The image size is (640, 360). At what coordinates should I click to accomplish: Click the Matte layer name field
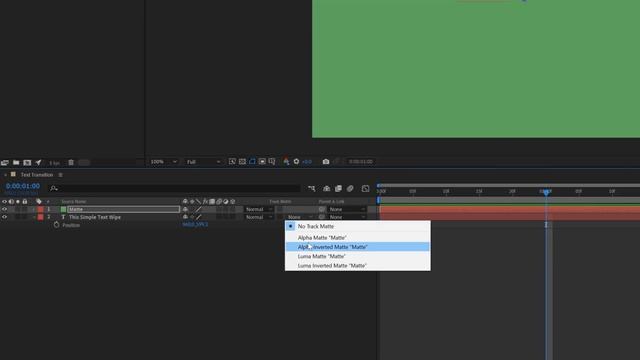coord(124,209)
